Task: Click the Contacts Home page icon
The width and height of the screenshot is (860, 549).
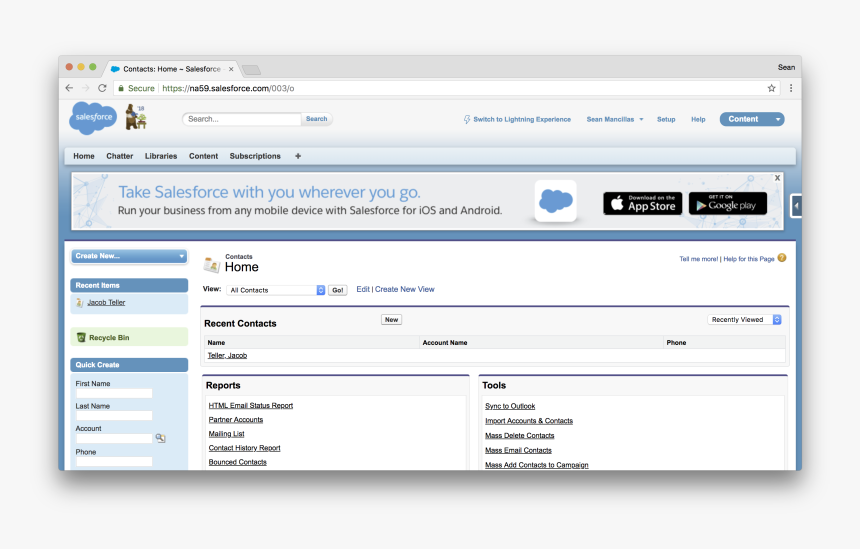Action: 211,265
